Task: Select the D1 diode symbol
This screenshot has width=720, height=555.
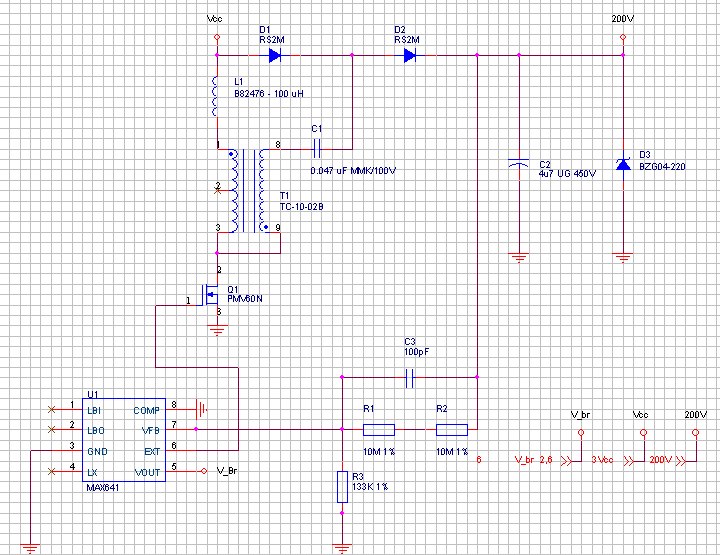Action: click(274, 56)
